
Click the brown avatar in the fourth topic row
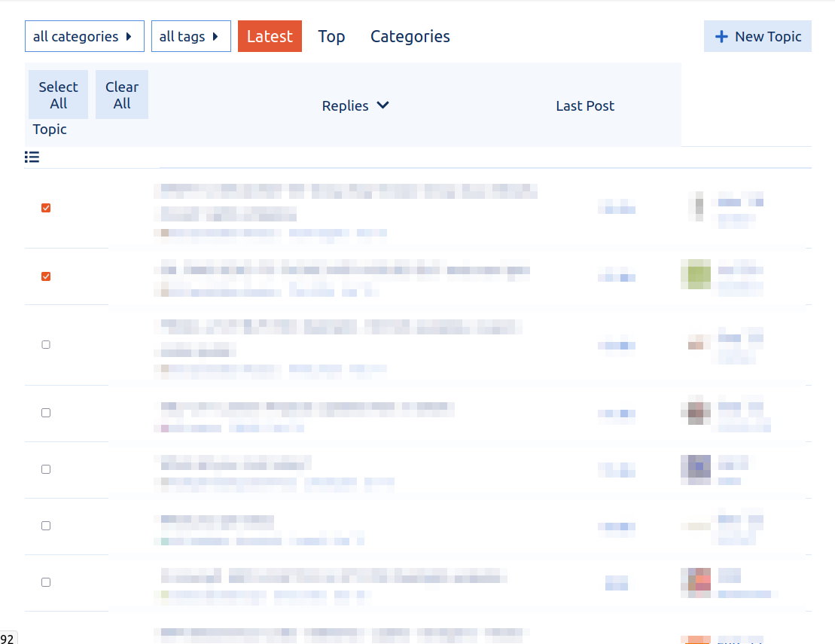point(696,412)
